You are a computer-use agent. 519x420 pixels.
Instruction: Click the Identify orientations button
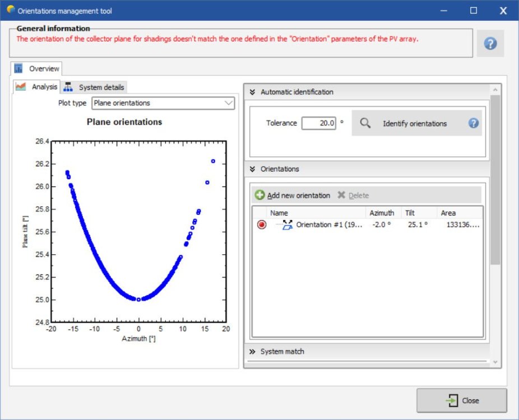(414, 123)
